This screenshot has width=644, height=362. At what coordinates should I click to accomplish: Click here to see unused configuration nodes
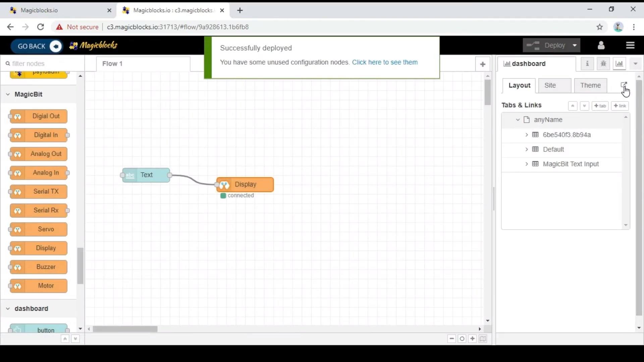pos(385,62)
